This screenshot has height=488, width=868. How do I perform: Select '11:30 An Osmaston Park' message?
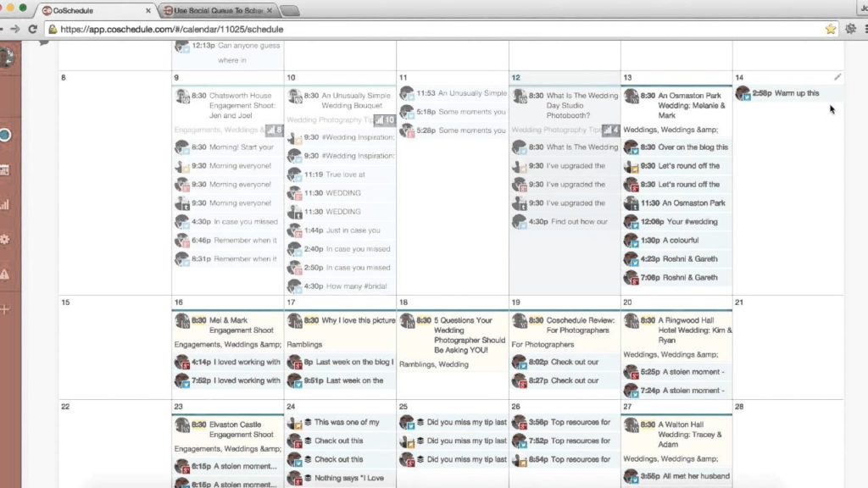coord(676,203)
